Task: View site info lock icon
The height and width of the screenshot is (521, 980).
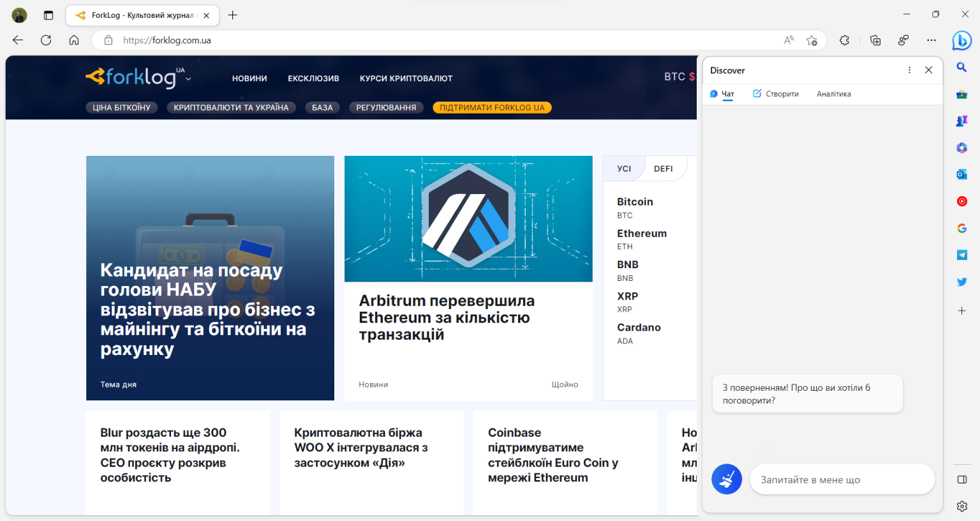Action: (x=108, y=40)
